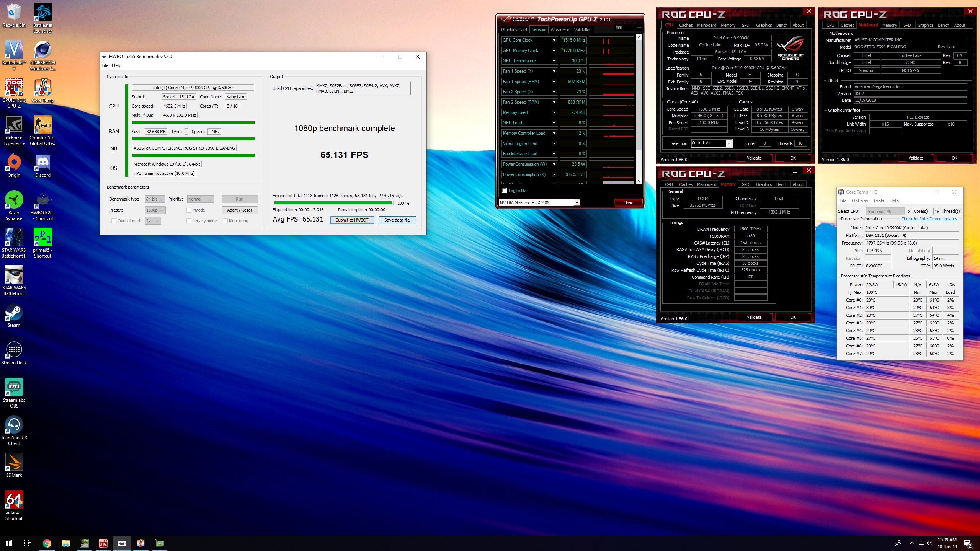
Task: Enable the Pmode checkbox
Action: click(189, 210)
